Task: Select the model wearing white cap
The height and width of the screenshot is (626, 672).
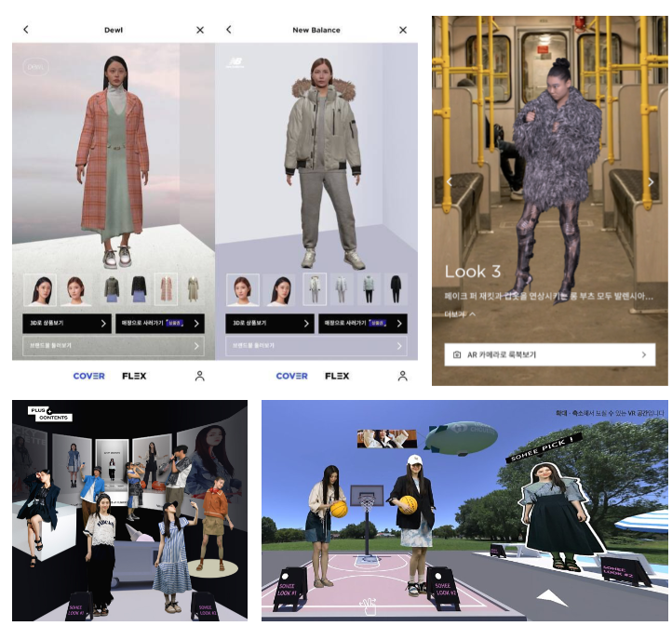Action: (413, 525)
